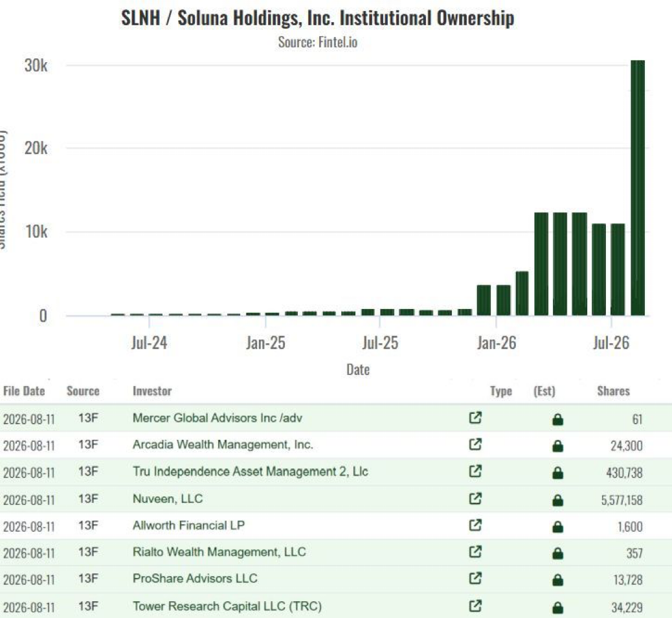Open Tru Independence Asset Management 2, Llc link
672x618 pixels.
point(251,472)
